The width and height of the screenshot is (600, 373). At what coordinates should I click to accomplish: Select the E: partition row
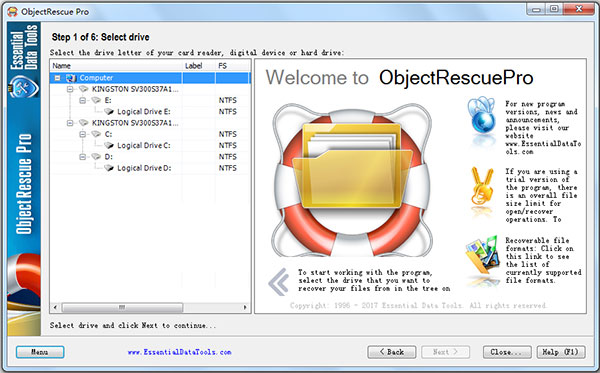(x=150, y=100)
